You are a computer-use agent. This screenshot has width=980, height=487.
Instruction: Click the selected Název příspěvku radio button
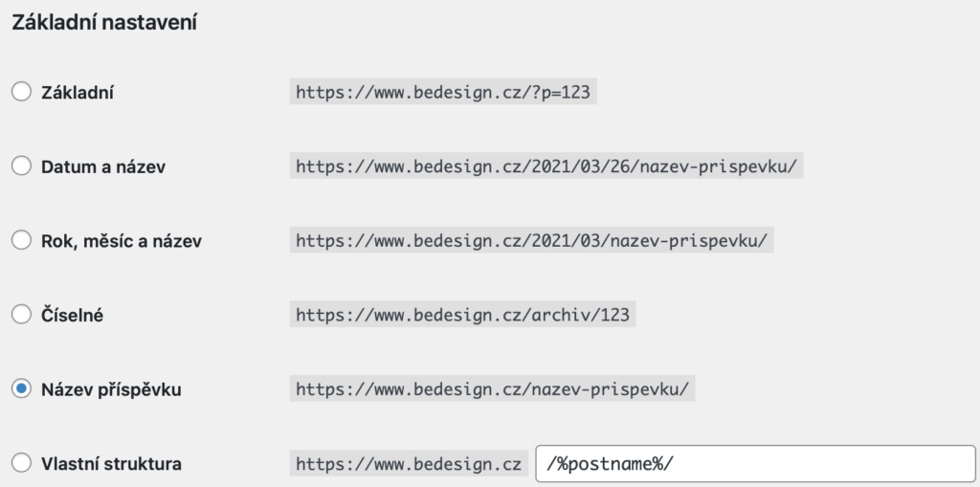[21, 388]
